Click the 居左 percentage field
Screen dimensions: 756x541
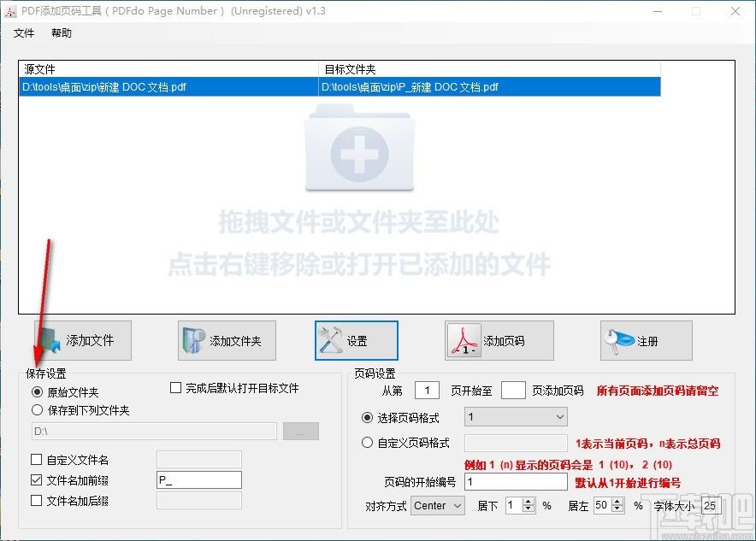point(603,505)
